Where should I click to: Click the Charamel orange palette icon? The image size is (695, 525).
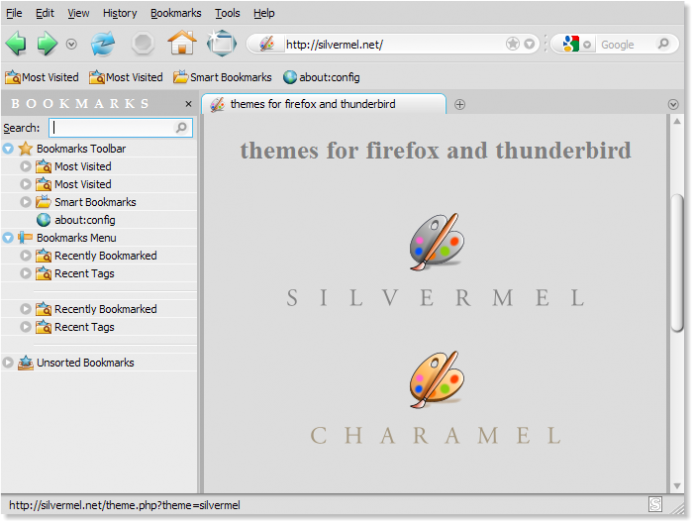(x=436, y=380)
